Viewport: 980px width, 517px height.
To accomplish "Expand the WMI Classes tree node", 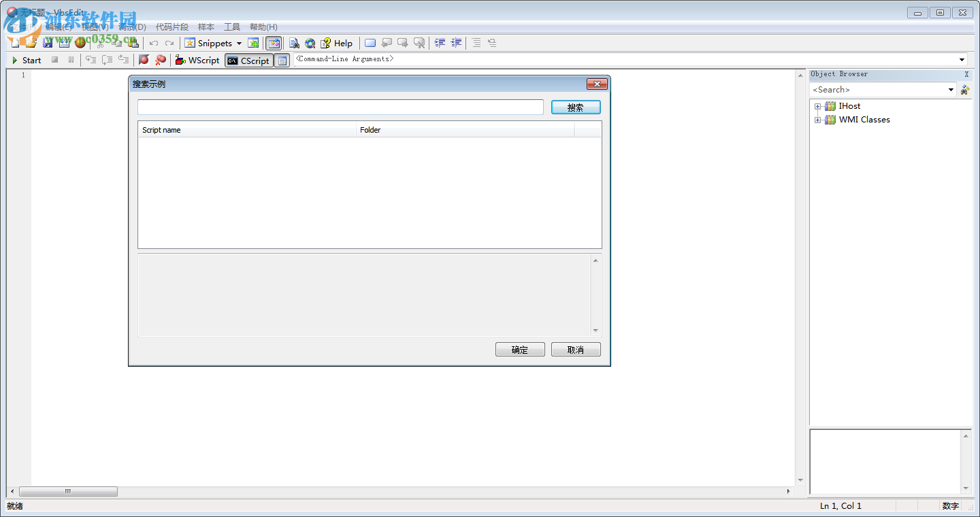I will (x=817, y=120).
